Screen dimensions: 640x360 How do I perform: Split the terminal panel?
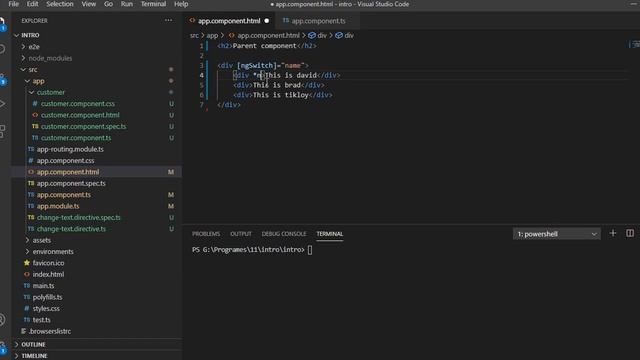click(x=630, y=233)
